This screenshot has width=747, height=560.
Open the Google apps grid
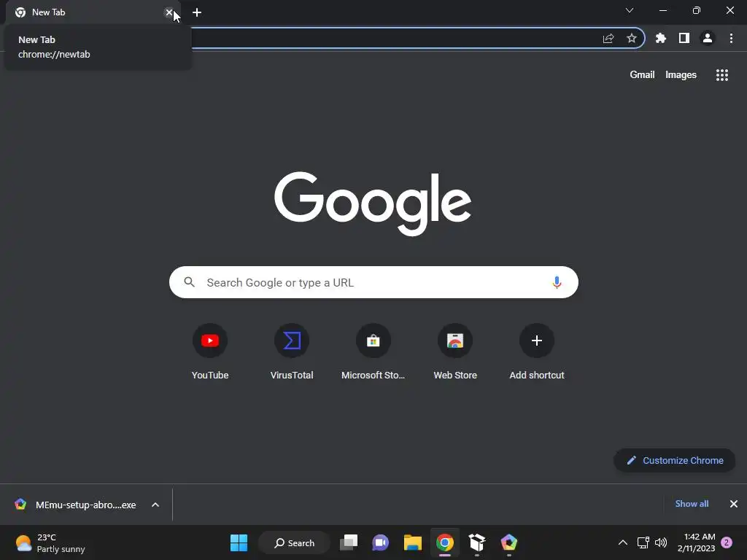point(722,75)
